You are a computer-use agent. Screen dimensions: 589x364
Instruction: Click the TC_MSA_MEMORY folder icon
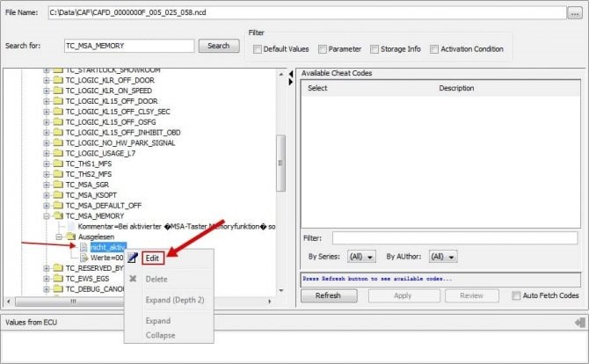pyautogui.click(x=58, y=215)
